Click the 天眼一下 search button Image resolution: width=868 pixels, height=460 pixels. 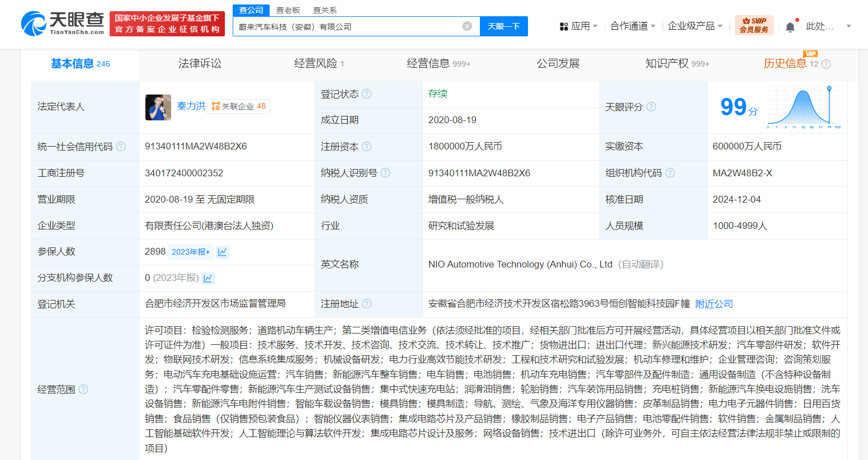tap(503, 26)
